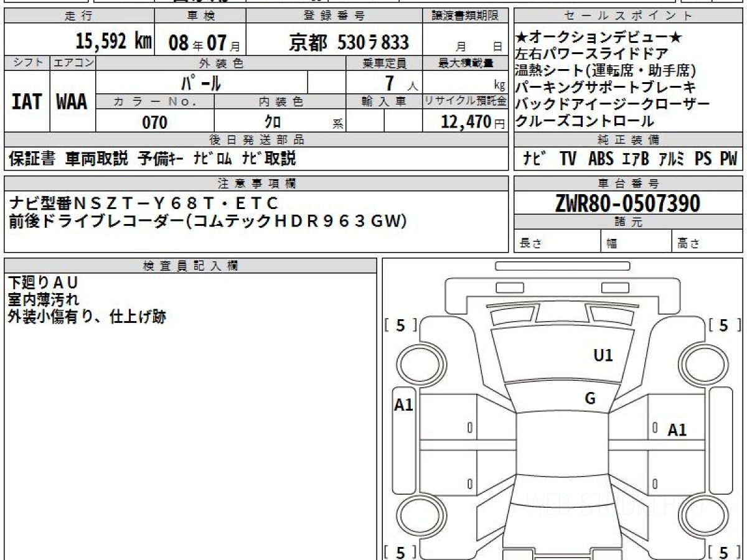Click the 最大積載量 header

[x=466, y=63]
